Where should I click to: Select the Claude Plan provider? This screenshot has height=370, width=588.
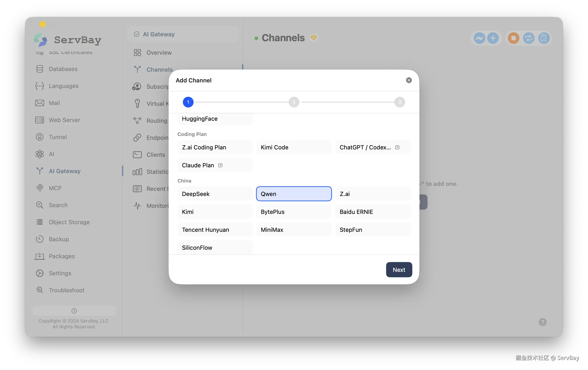coord(215,165)
